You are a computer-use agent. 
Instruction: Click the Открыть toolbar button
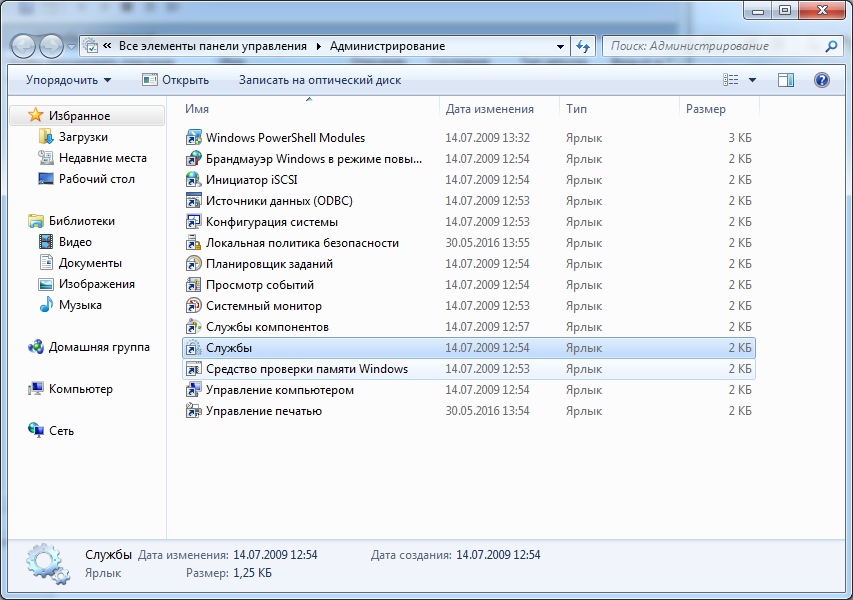(x=176, y=80)
